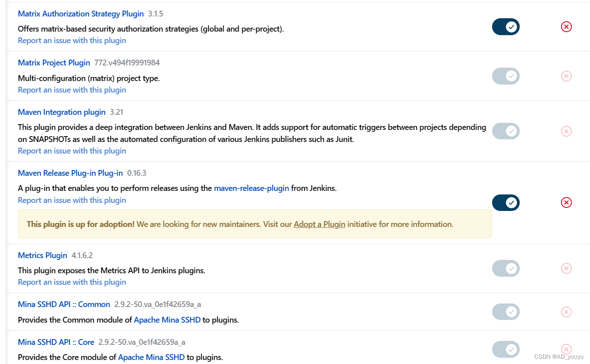Screen dimensions: 590x364
Task: Report an issue with Matrix Project Plugin
Action: pyautogui.click(x=72, y=90)
